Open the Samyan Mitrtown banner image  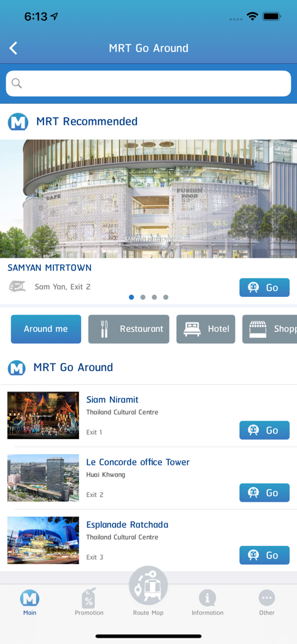coord(148,199)
